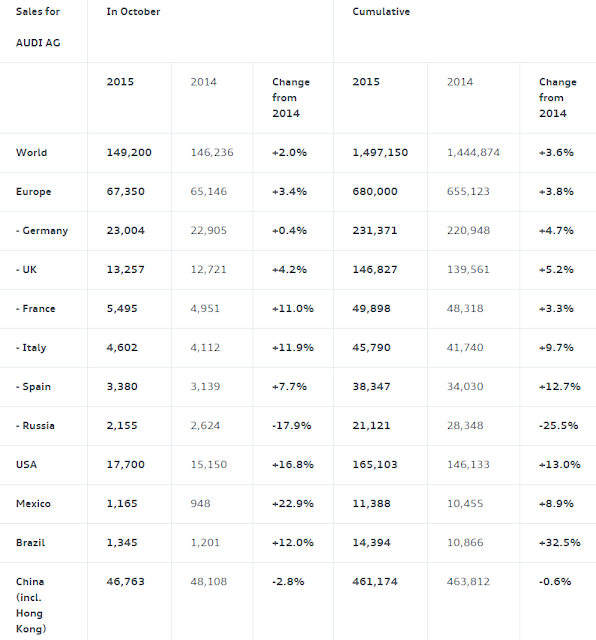Image resolution: width=596 pixels, height=640 pixels.
Task: Click Spain cumulative change +12.7%
Action: (x=560, y=387)
